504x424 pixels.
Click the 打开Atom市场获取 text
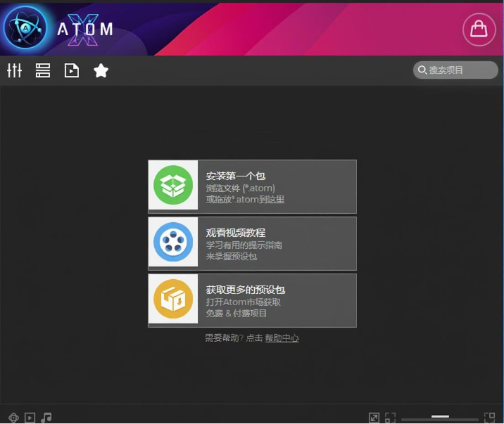tap(244, 302)
